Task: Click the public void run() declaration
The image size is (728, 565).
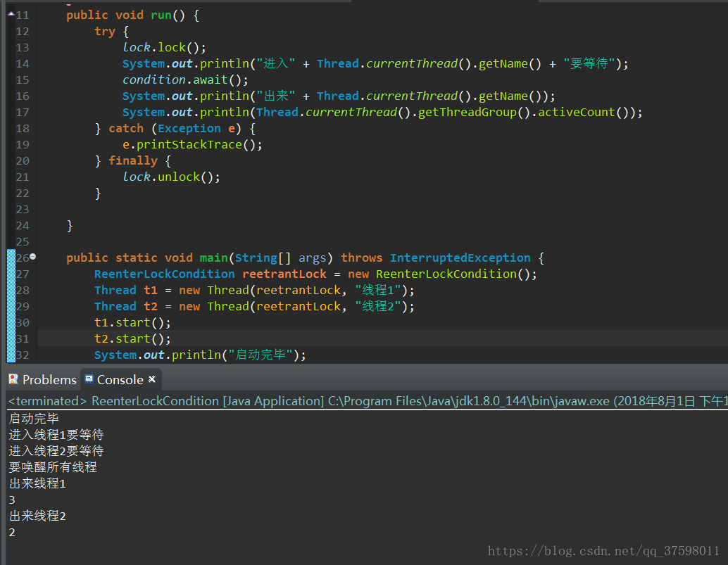Action: [133, 15]
